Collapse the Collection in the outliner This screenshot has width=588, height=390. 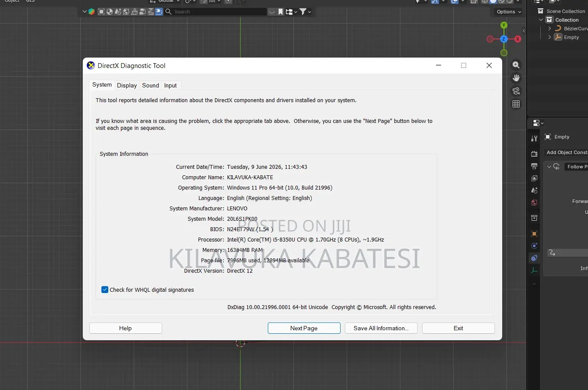click(541, 20)
